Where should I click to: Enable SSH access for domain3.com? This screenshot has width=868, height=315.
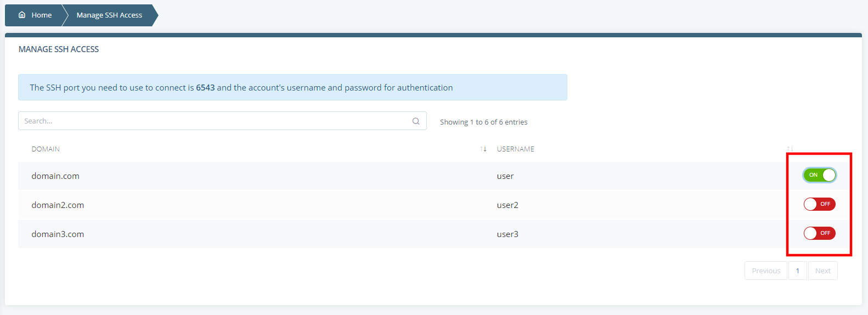click(x=819, y=233)
